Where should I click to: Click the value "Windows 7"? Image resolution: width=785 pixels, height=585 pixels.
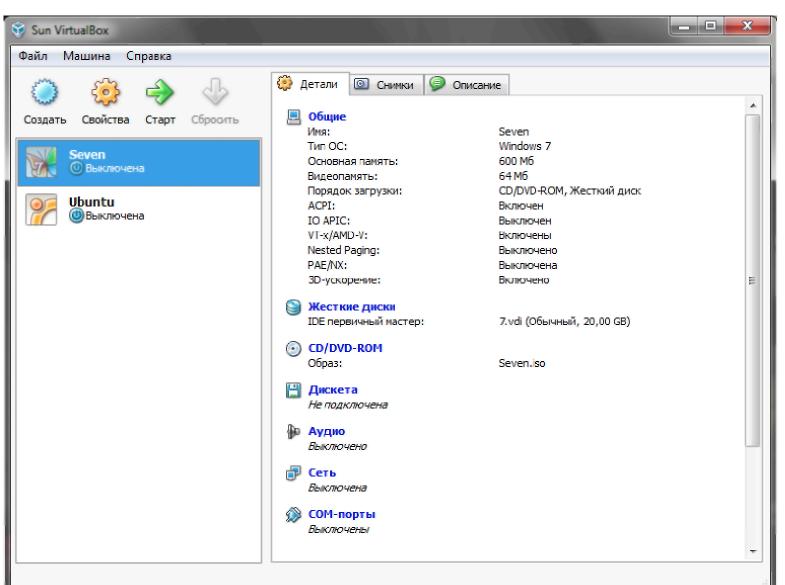pos(525,146)
